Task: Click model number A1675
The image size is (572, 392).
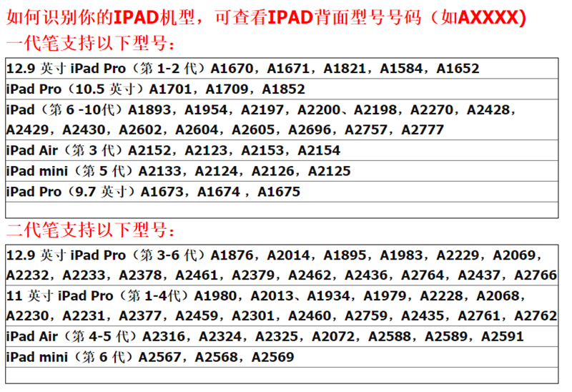Action: 279,192
